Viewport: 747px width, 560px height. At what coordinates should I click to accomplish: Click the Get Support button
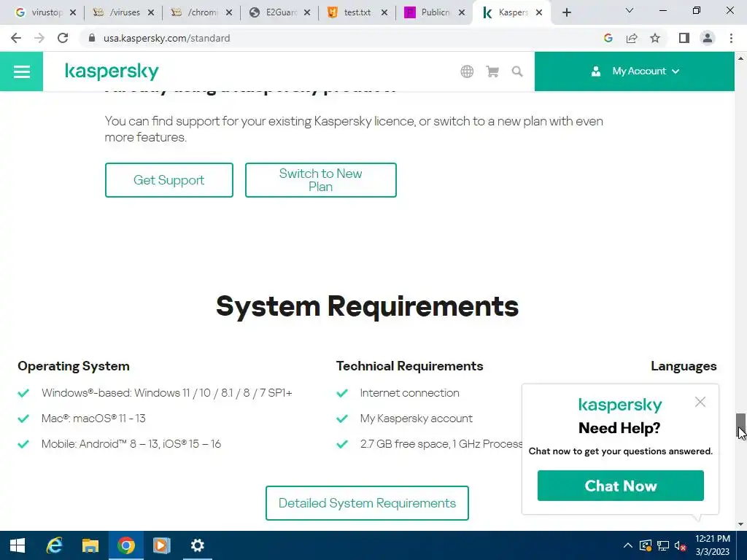(169, 180)
